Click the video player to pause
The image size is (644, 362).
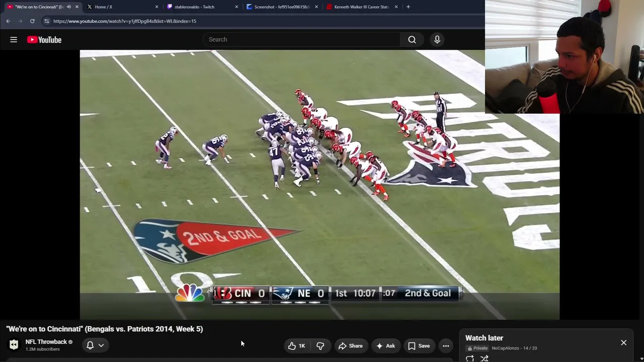coord(319,185)
